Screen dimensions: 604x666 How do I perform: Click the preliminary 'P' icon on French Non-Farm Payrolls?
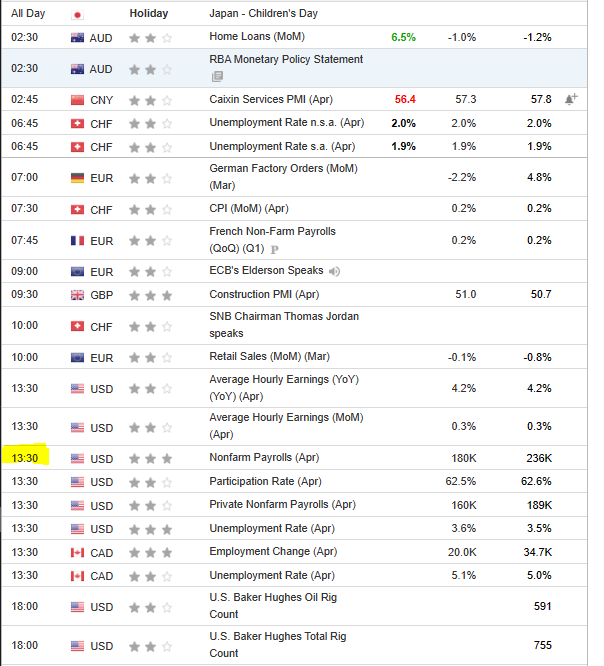click(x=272, y=249)
